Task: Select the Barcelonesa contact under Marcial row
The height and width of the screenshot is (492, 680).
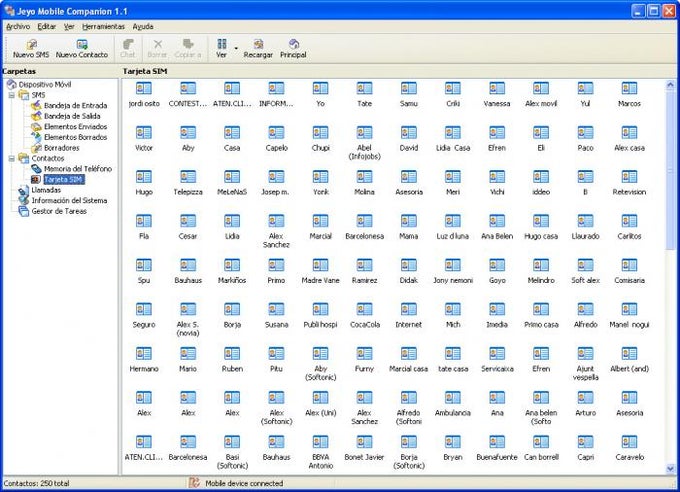Action: point(364,221)
